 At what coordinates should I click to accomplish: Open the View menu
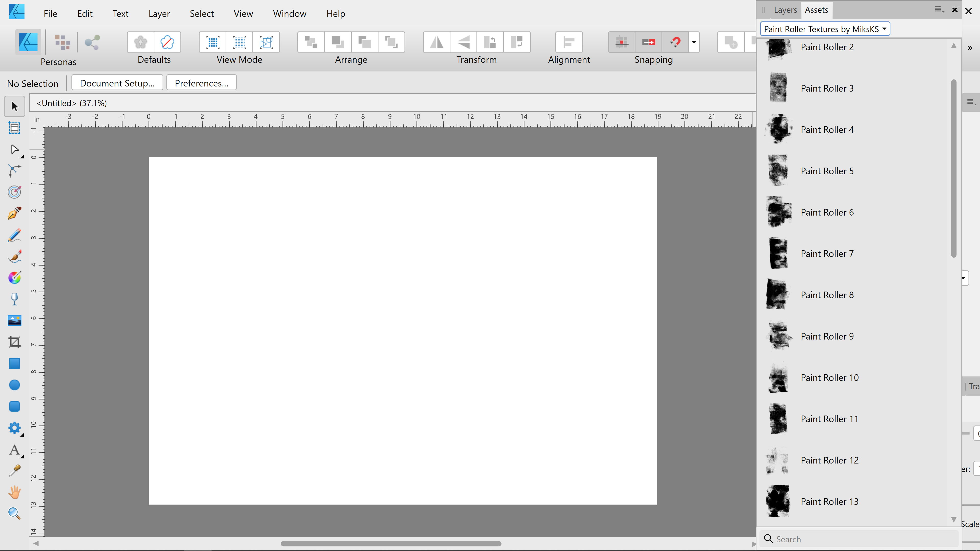coord(243,14)
